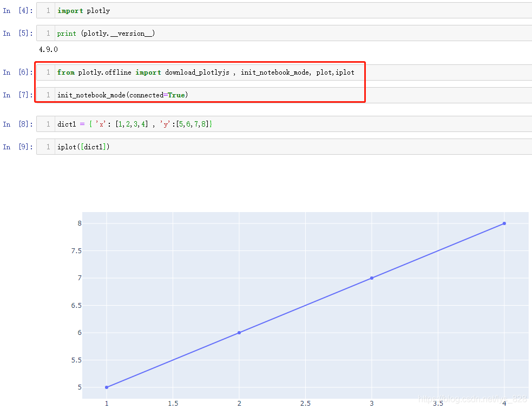Click x-axis tick label 1.5

173,404
